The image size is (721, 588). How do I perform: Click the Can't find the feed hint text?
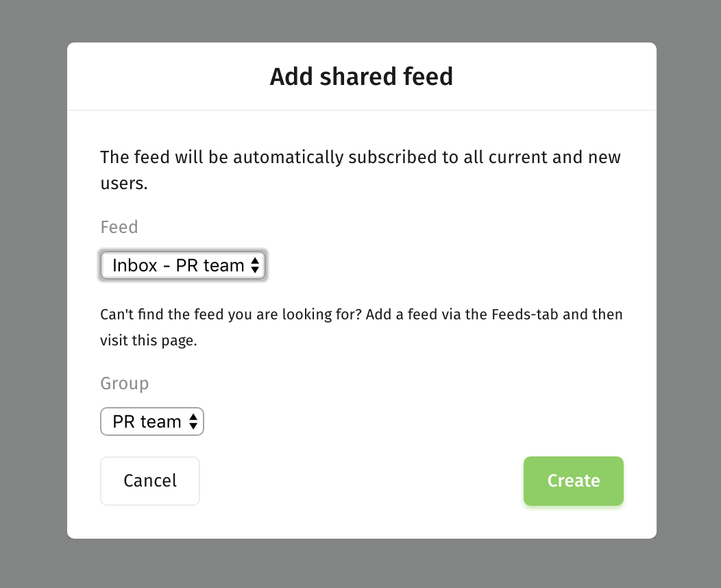click(361, 328)
